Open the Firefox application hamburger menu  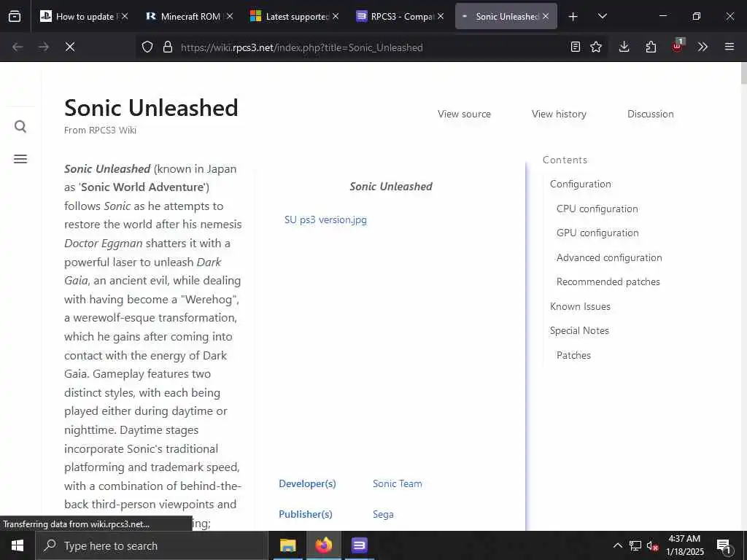pyautogui.click(x=729, y=47)
